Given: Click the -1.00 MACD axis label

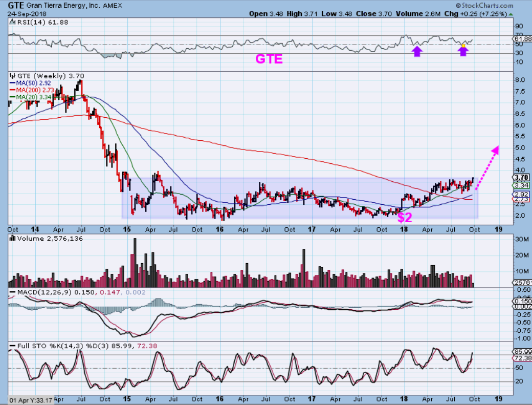Looking at the screenshot, I should 523,338.
